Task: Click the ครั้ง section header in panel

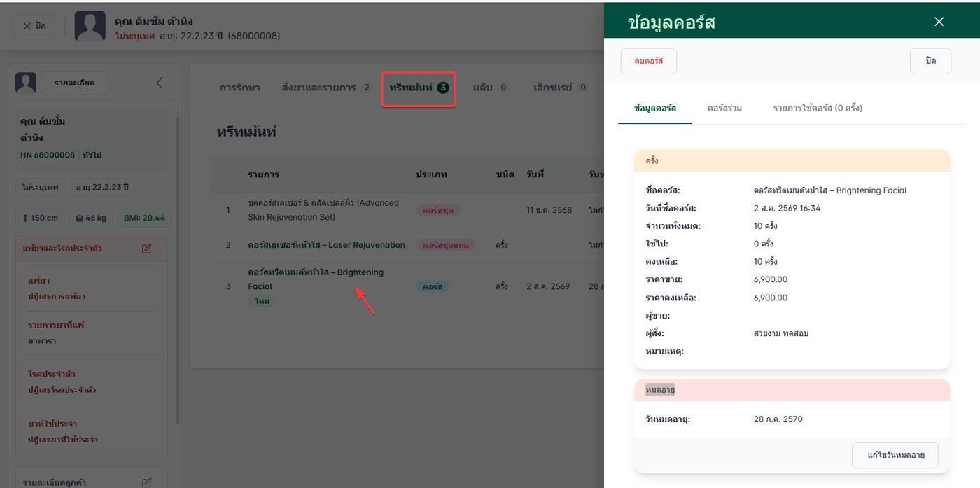Action: (x=792, y=160)
